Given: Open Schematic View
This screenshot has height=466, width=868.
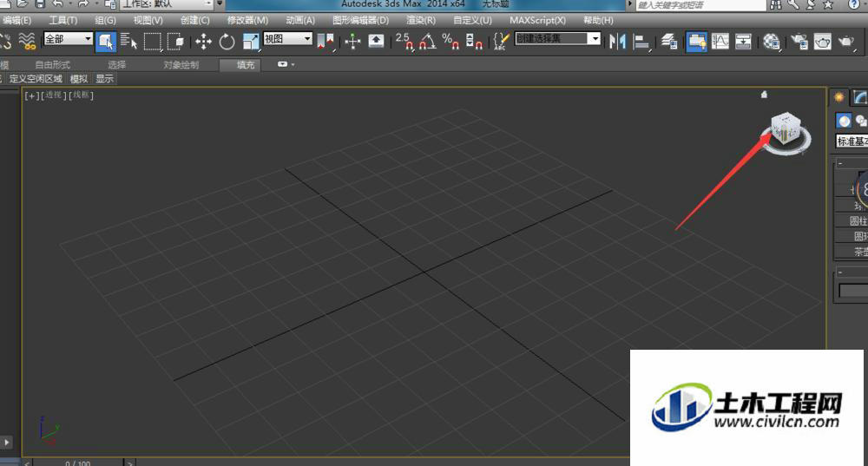Looking at the screenshot, I should point(744,42).
